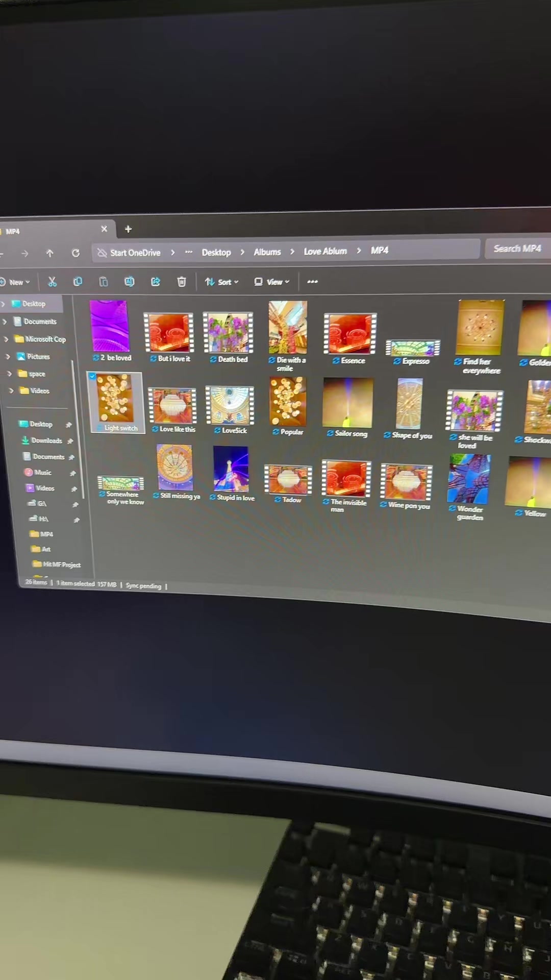Open a new tab with plus button
Image resolution: width=551 pixels, height=980 pixels.
click(128, 229)
